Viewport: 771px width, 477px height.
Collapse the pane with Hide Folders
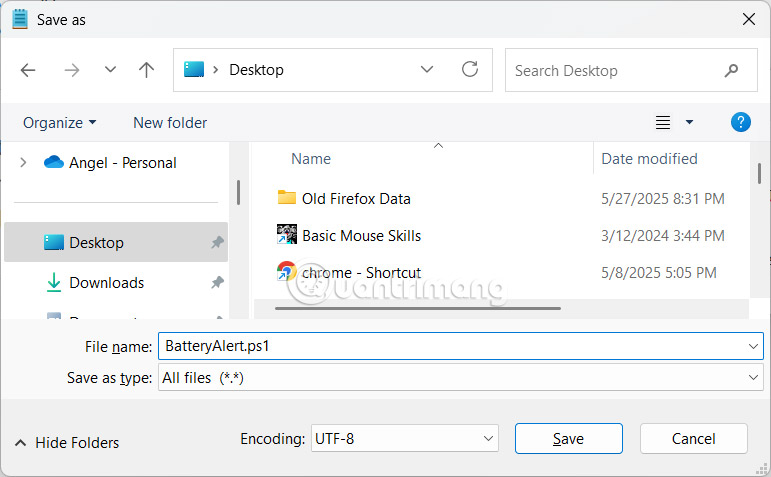67,443
